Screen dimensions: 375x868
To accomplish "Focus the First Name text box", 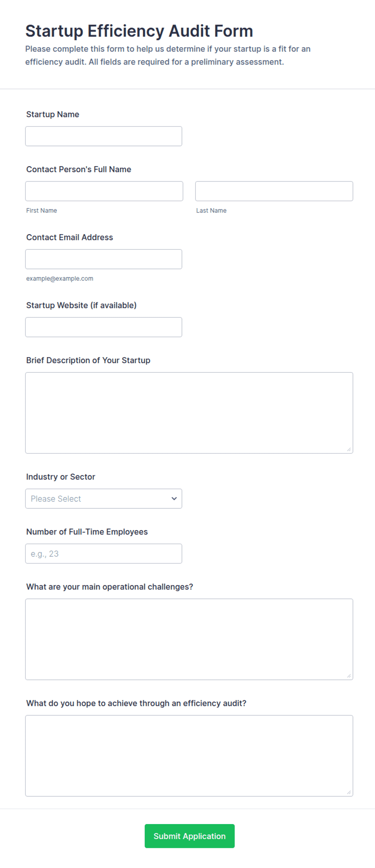I will [x=104, y=191].
